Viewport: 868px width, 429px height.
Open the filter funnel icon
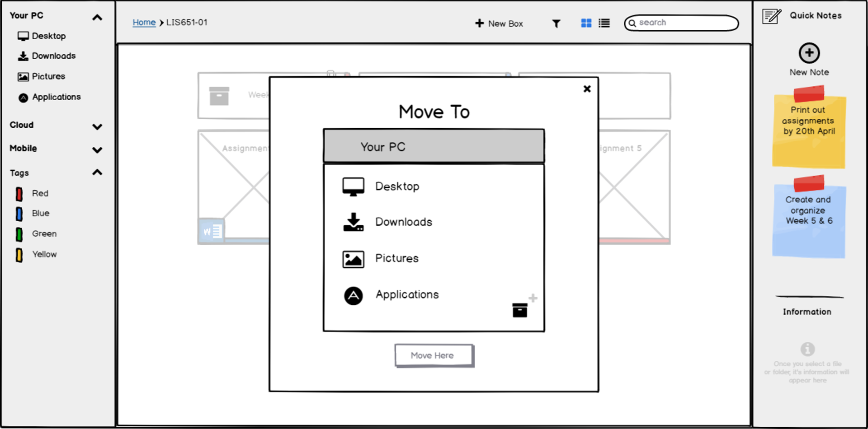point(557,23)
